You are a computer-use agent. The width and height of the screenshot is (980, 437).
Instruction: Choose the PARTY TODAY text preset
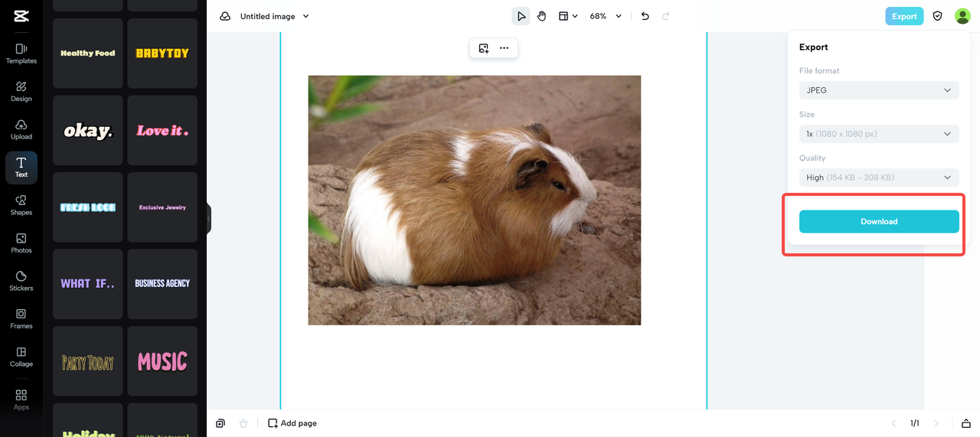[x=88, y=361]
